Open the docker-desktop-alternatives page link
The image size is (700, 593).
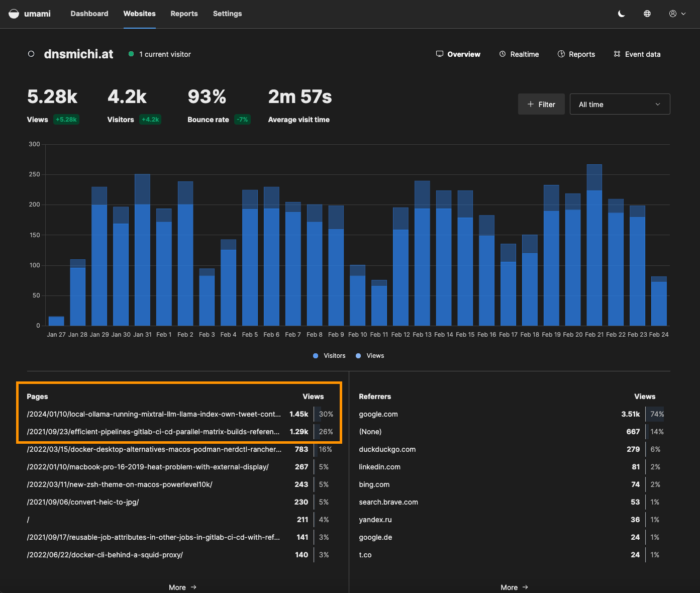154,449
